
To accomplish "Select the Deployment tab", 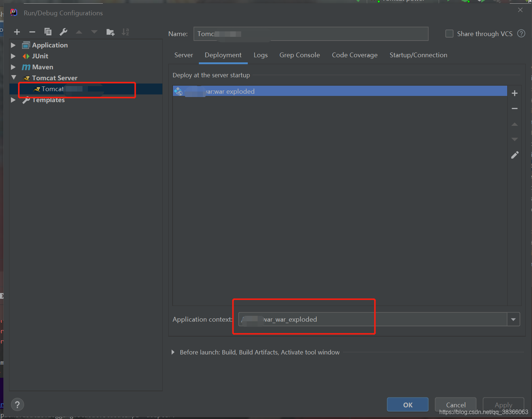I will (x=223, y=55).
